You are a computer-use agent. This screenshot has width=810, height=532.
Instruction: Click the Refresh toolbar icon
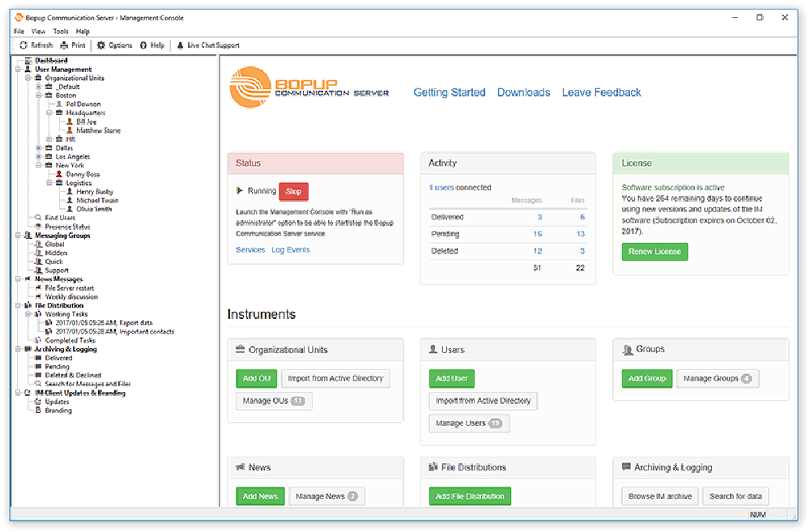[x=23, y=45]
